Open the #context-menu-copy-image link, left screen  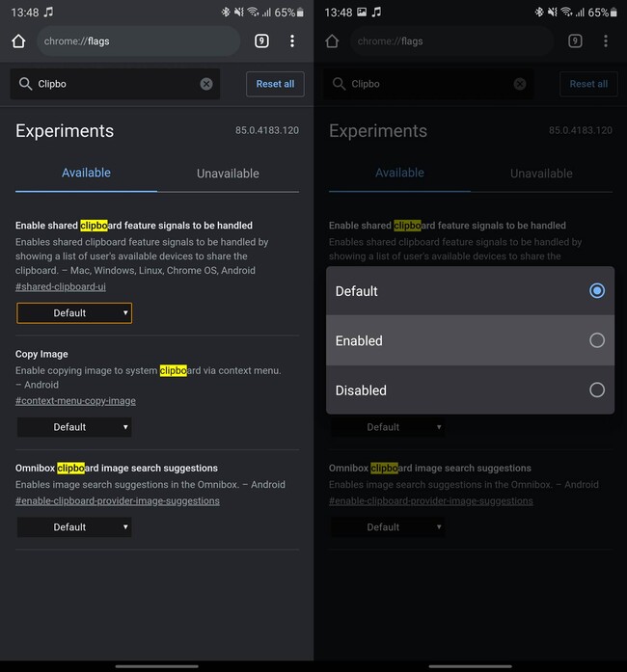(75, 401)
